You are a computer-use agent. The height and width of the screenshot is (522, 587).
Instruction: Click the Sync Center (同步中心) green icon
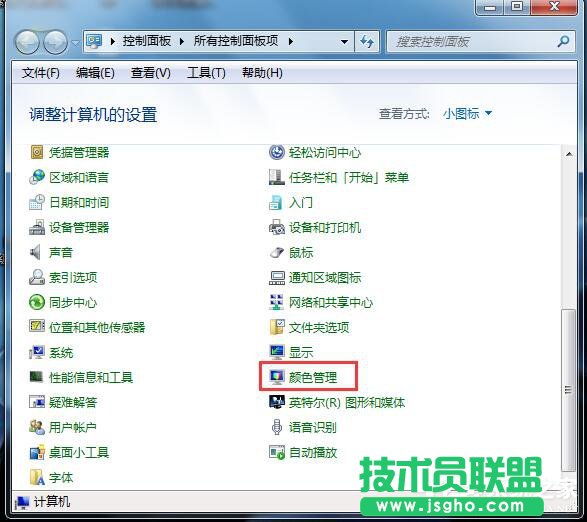pyautogui.click(x=37, y=302)
